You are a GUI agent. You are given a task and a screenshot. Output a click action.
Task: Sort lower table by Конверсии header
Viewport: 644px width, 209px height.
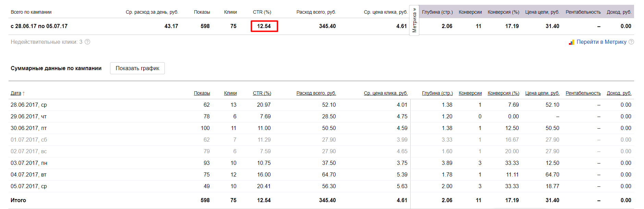tap(470, 93)
